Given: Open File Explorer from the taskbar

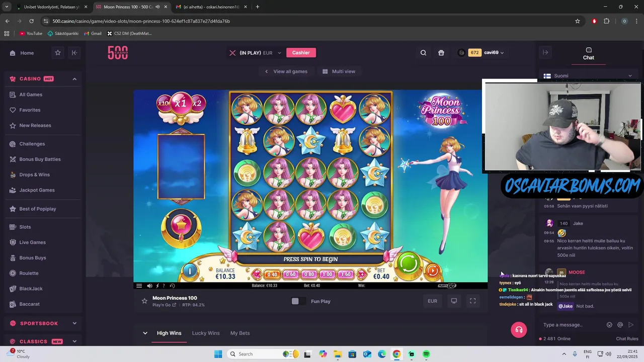Looking at the screenshot, I should pyautogui.click(x=337, y=354).
